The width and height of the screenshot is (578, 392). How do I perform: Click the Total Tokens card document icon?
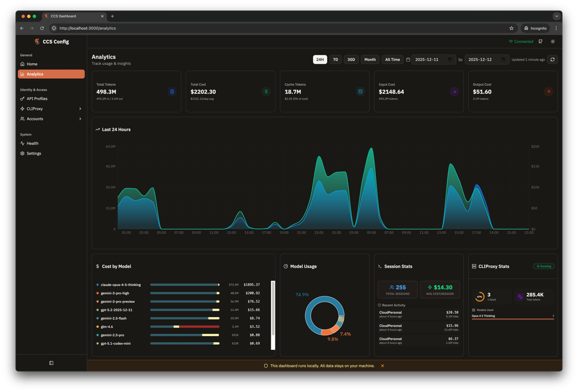[172, 91]
